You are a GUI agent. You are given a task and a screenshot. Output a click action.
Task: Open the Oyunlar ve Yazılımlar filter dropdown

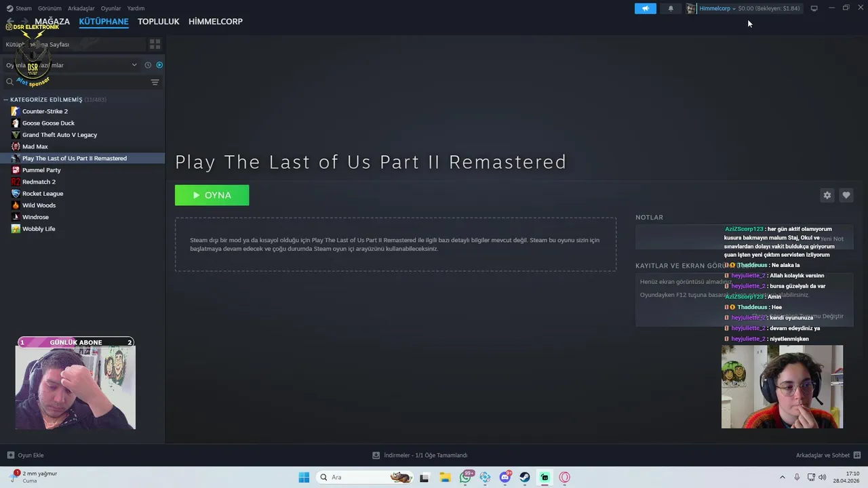click(71, 65)
